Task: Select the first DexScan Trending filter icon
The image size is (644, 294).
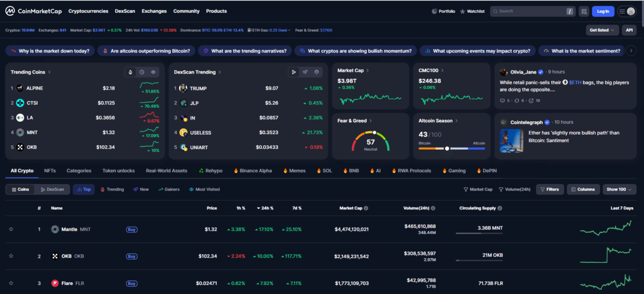Action: [294, 72]
